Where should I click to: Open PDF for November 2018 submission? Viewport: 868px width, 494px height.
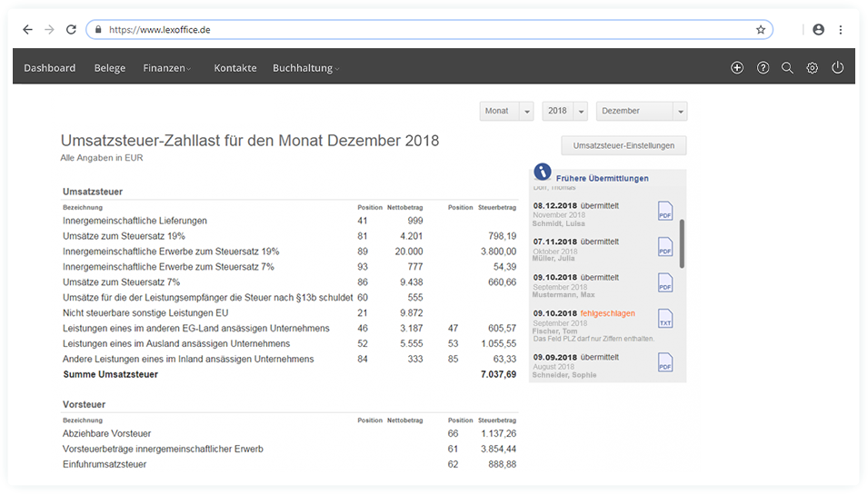(664, 212)
